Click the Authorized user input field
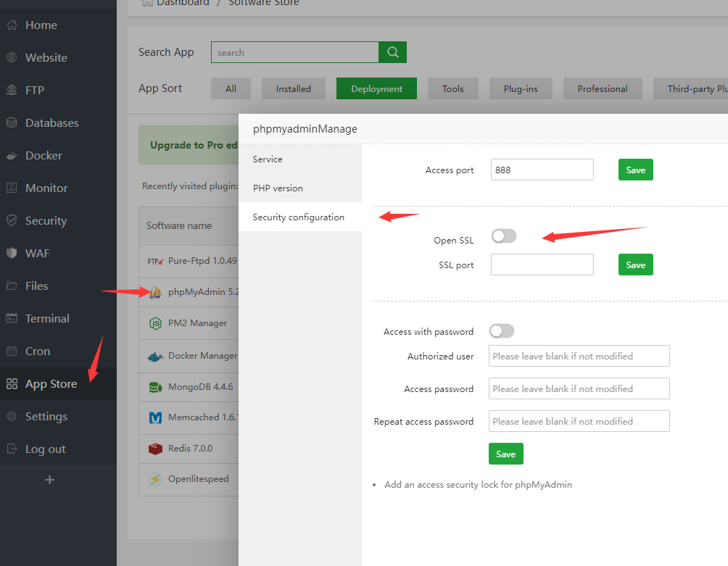728x566 pixels. (x=579, y=356)
